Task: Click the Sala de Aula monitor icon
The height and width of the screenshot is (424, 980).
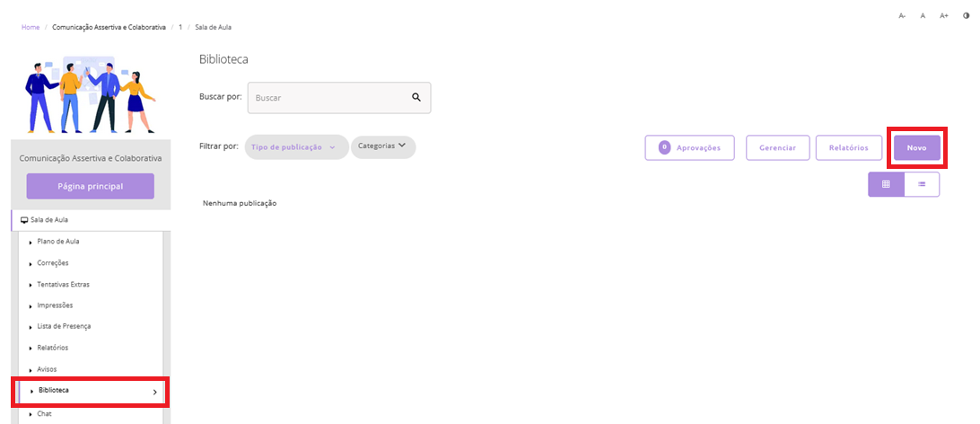Action: tap(24, 219)
